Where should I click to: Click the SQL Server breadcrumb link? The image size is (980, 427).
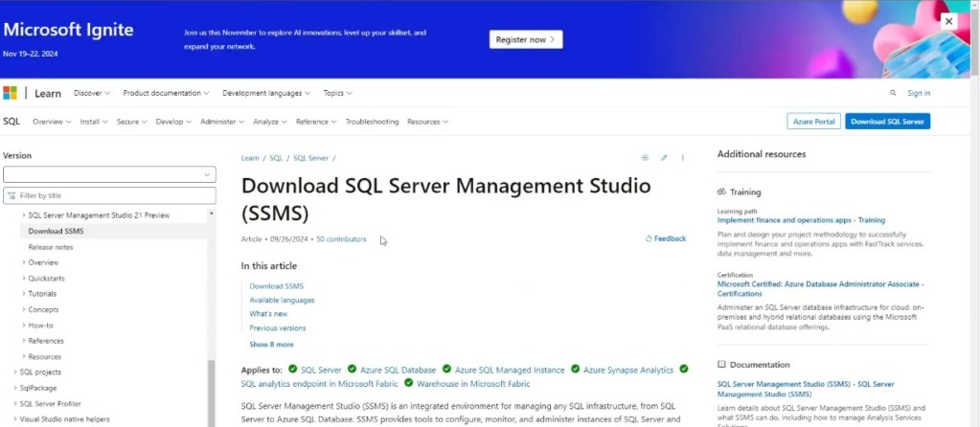pos(310,158)
